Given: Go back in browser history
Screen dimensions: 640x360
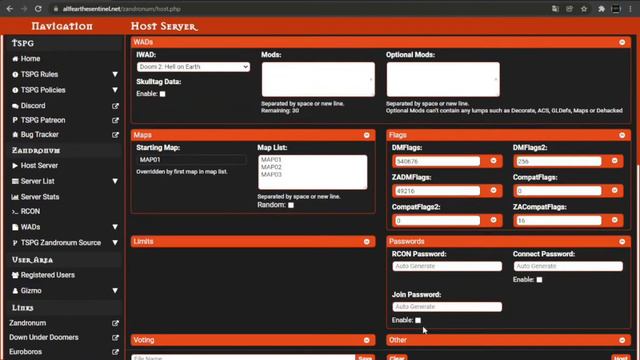Looking at the screenshot, I should point(10,9).
